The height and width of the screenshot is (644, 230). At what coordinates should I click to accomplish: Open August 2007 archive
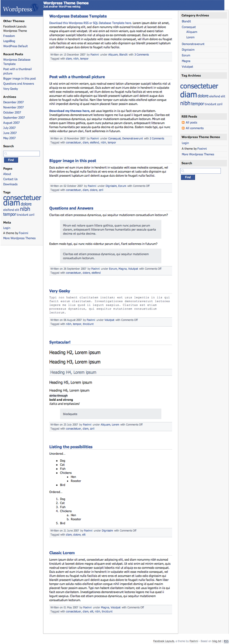coord(12,123)
